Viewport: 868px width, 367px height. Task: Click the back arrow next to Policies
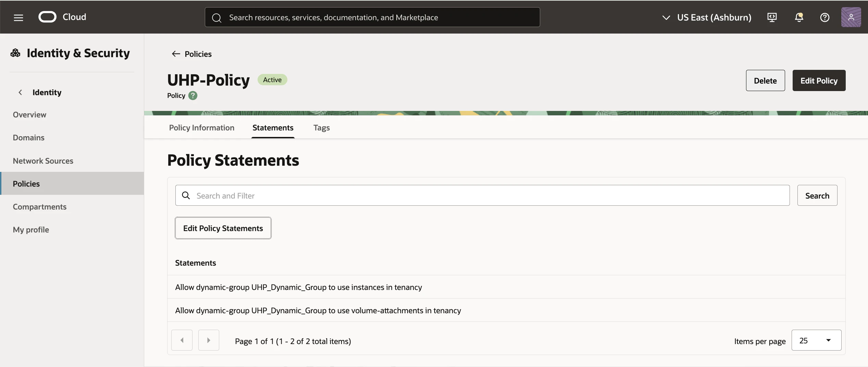click(x=176, y=54)
